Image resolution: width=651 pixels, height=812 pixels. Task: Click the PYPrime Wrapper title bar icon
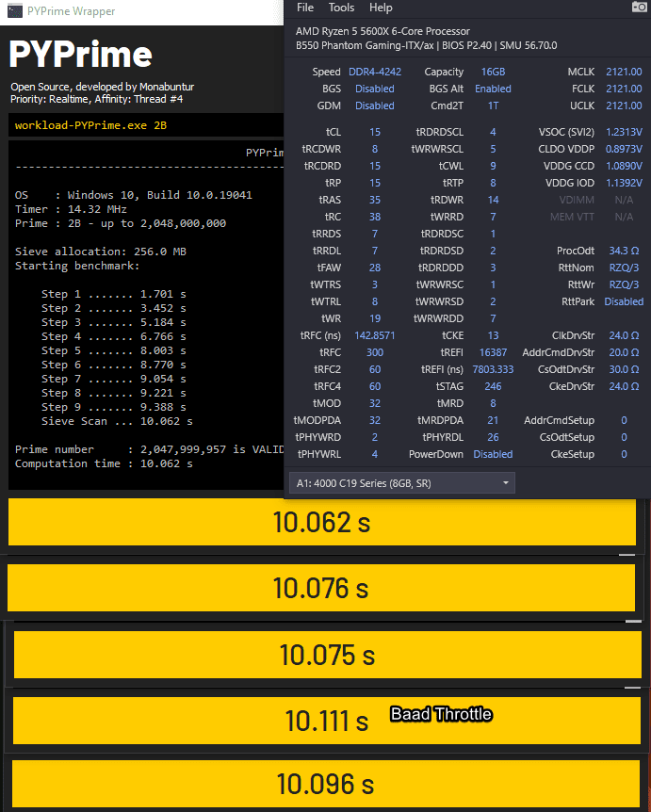15,11
